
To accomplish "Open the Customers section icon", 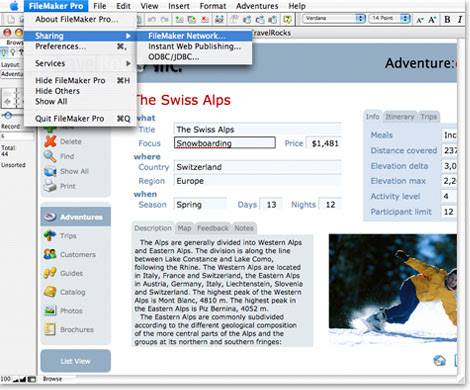I will pos(50,254).
